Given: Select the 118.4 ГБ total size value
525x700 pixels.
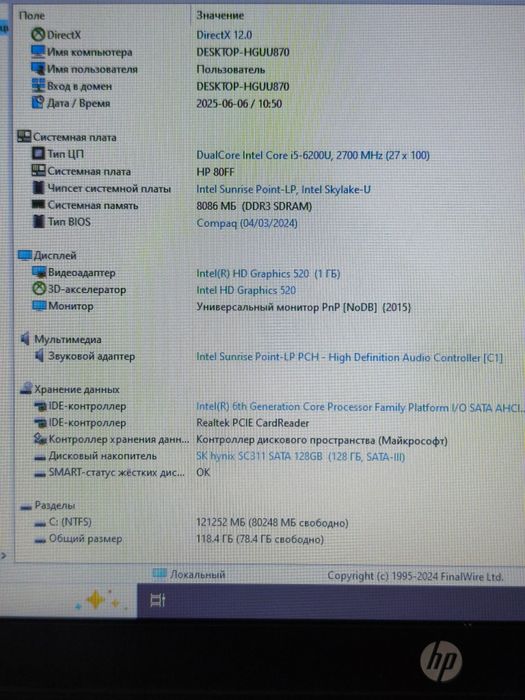Looking at the screenshot, I should [260, 540].
